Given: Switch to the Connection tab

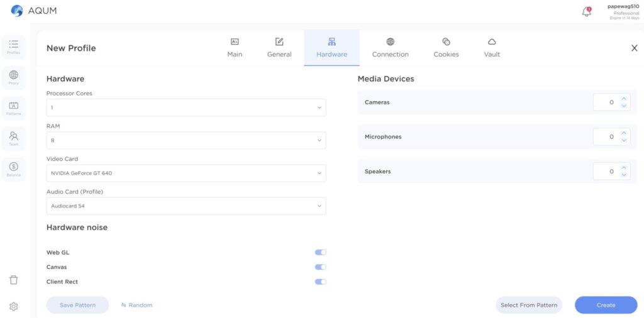Looking at the screenshot, I should coord(390,48).
